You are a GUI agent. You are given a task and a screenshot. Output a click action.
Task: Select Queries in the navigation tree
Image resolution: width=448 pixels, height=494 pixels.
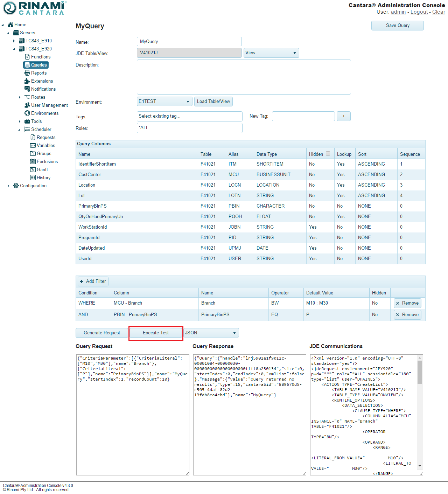click(x=36, y=65)
